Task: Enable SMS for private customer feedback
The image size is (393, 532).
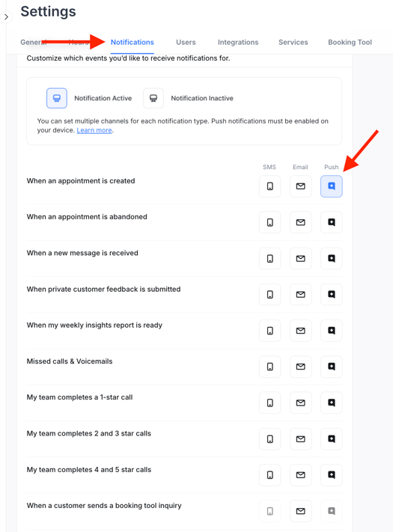Action: pyautogui.click(x=269, y=295)
